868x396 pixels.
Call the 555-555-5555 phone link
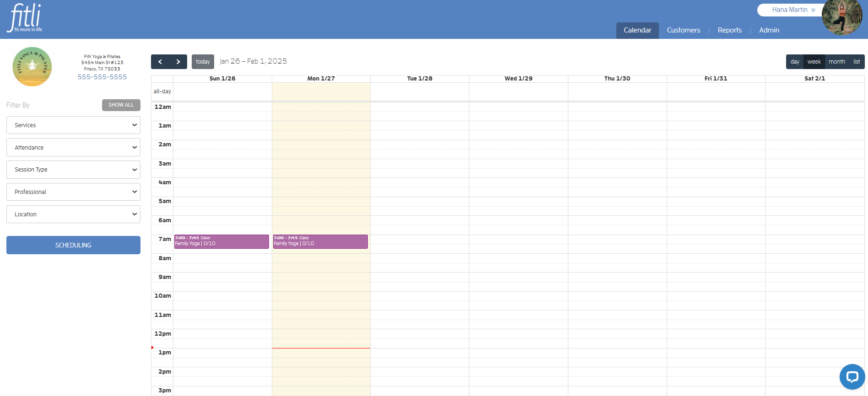coord(102,77)
